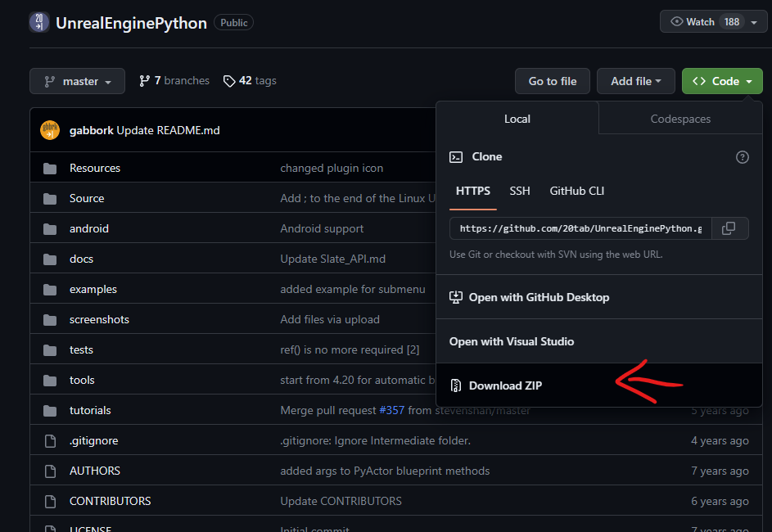Screen dimensions: 772x532
Task: Open the repository owner avatar next to commit
Action: pos(49,129)
